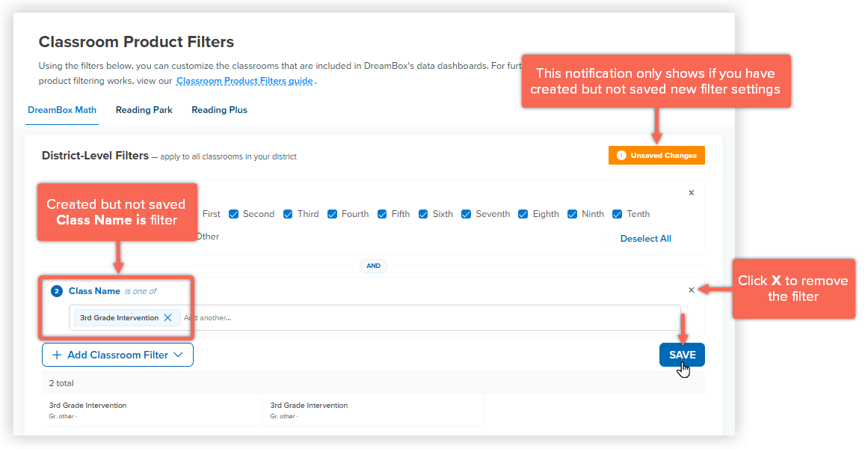
Task: Switch to the Reading Plus tab
Action: [x=219, y=110]
